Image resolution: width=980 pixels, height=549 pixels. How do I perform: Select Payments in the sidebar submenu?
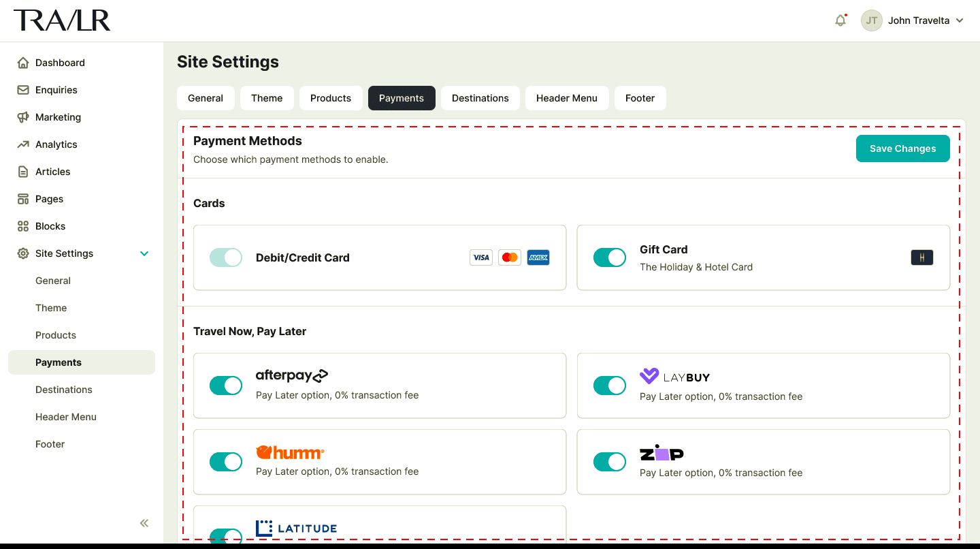(82, 362)
